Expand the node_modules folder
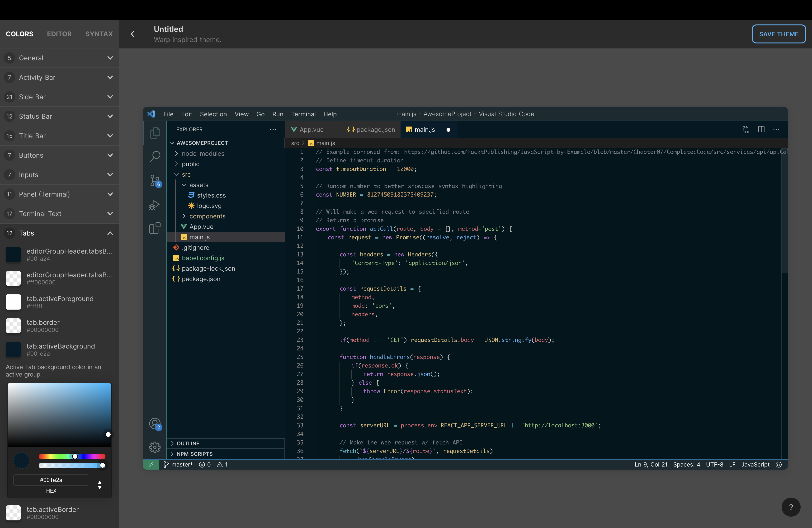Viewport: 812px width, 528px height. tap(203, 154)
